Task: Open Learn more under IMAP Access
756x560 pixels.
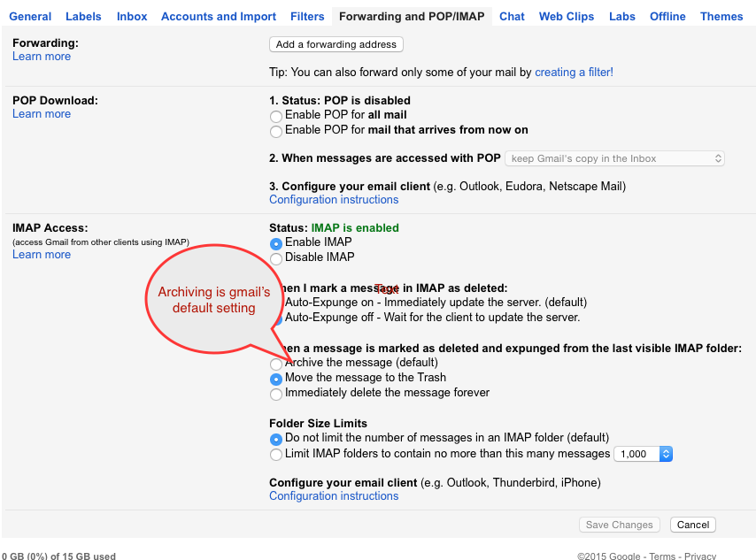Action: [42, 255]
